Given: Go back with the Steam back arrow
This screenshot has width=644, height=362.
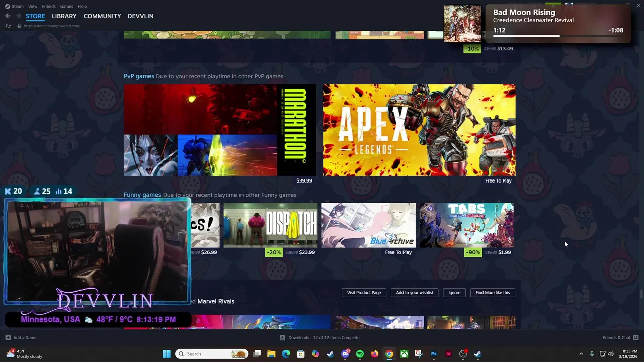Looking at the screenshot, I should (8, 16).
